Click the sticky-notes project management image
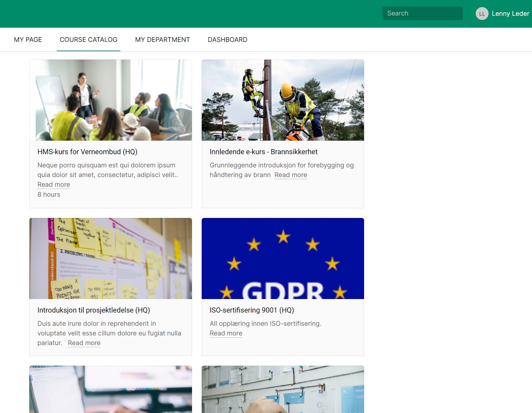 [110, 258]
